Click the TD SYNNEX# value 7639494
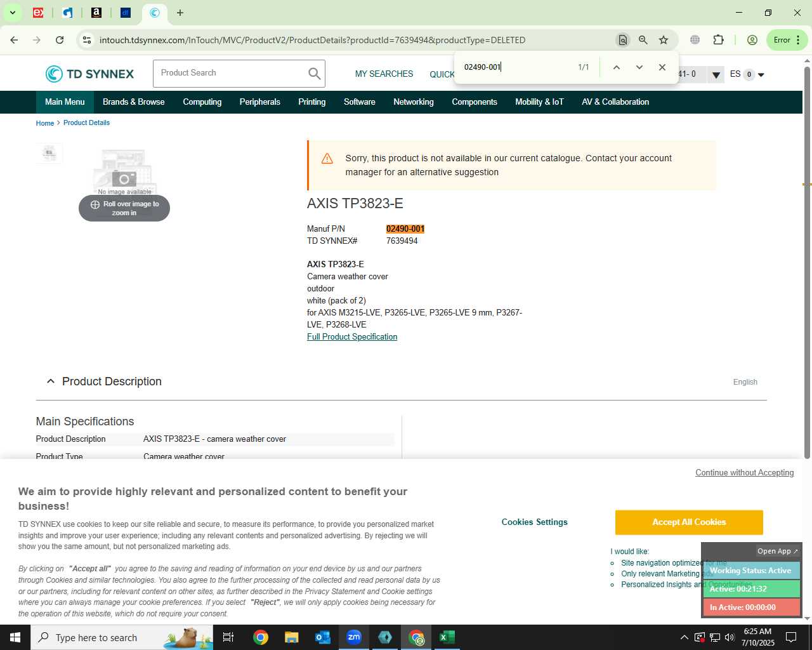The image size is (812, 650). tap(402, 241)
